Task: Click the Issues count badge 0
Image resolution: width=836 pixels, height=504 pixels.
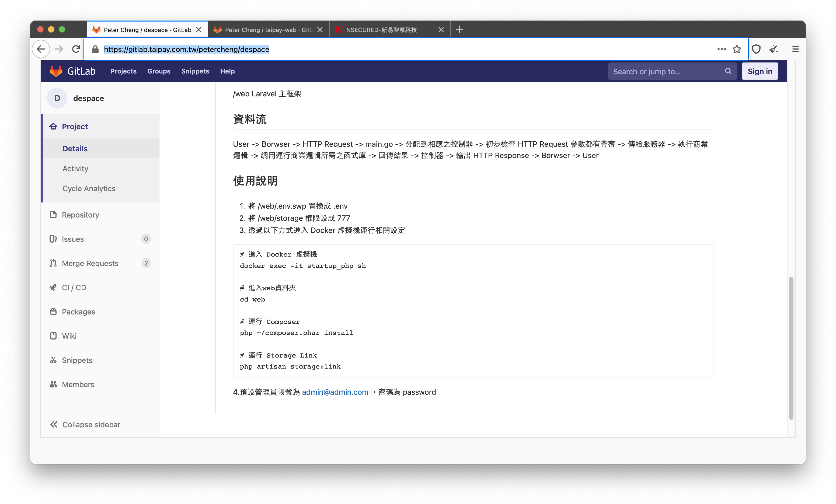Action: [x=146, y=239]
